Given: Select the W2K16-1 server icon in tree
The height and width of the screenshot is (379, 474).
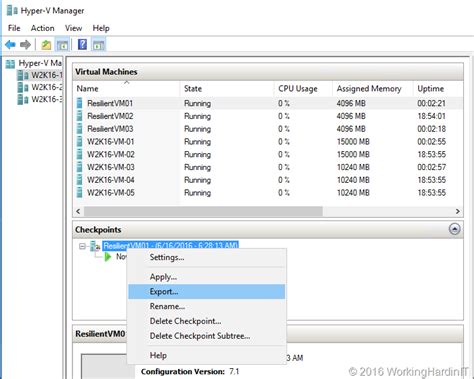Looking at the screenshot, I should tap(23, 75).
